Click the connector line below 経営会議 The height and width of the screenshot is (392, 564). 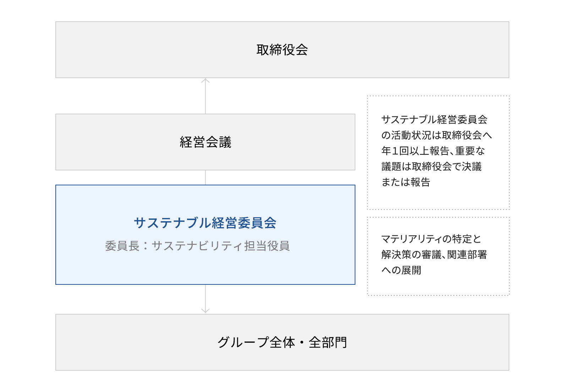pos(206,178)
